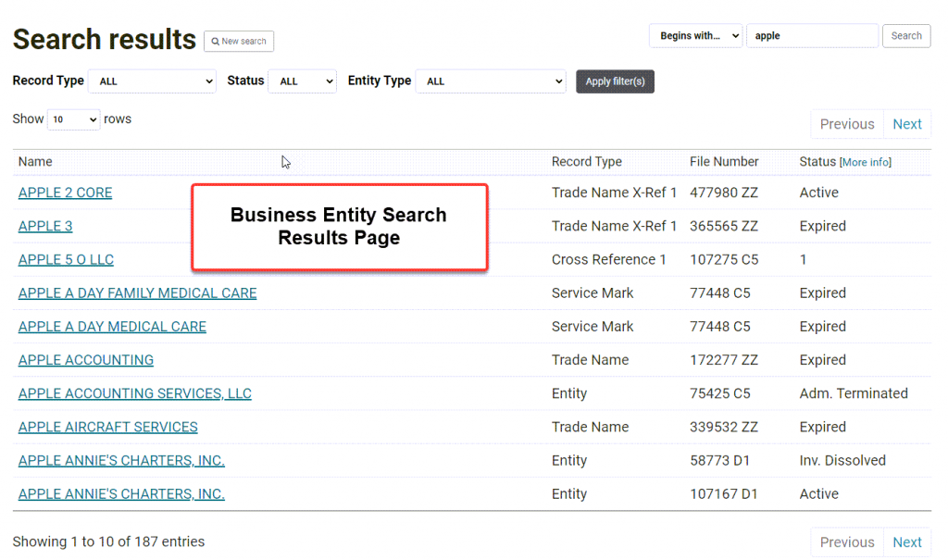This screenshot has width=948, height=560.
Task: Open the Show rows count dropdown
Action: (x=74, y=119)
